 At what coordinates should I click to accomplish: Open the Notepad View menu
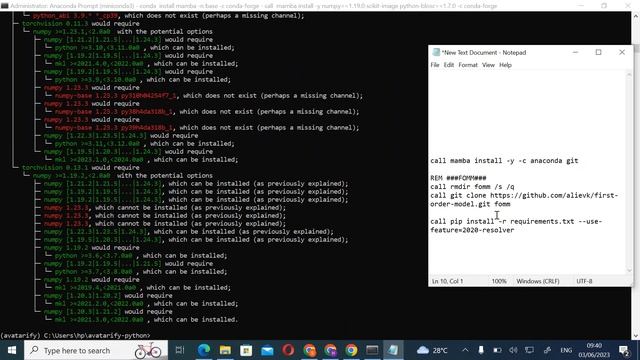[x=488, y=65]
